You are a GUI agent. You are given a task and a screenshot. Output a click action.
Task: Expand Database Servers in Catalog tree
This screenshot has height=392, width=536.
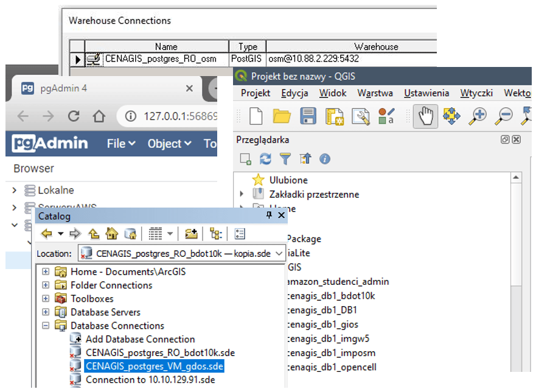46,312
